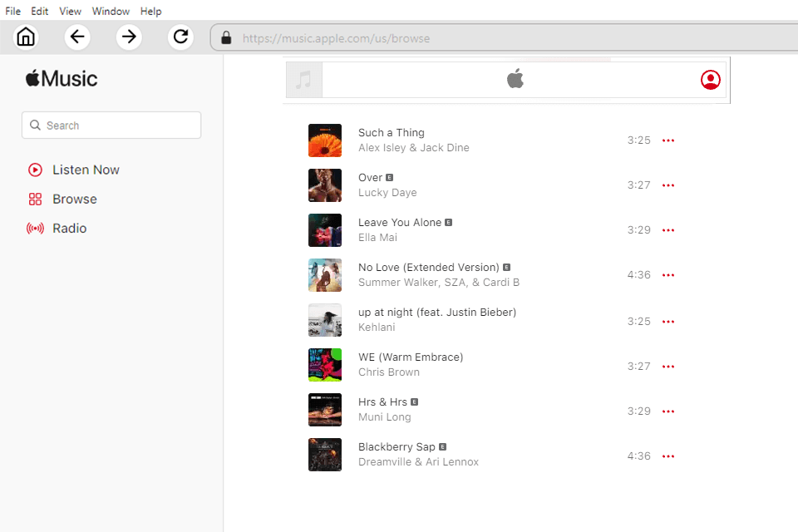Image resolution: width=798 pixels, height=532 pixels.
Task: Open more options for Such a Thing
Action: click(x=668, y=140)
